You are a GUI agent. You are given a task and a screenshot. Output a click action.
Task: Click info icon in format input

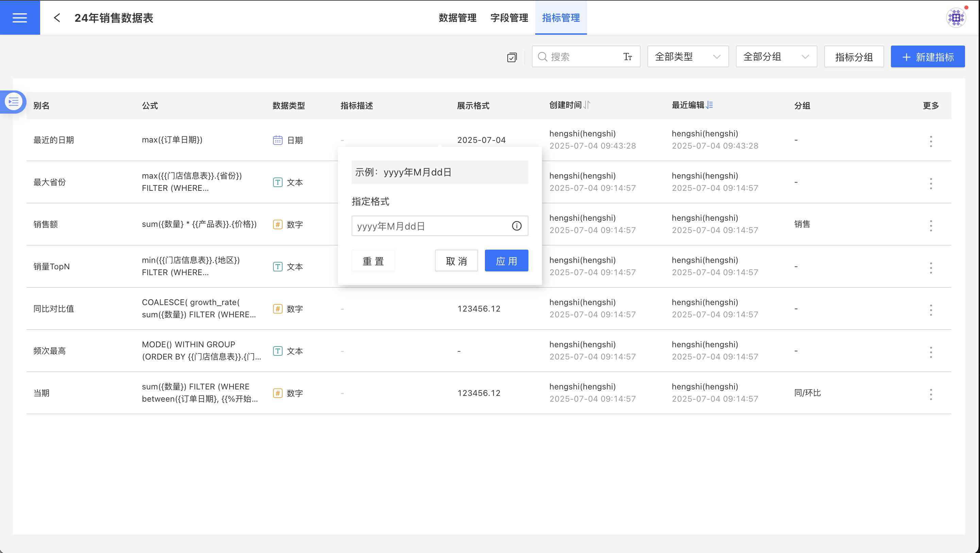coord(516,226)
